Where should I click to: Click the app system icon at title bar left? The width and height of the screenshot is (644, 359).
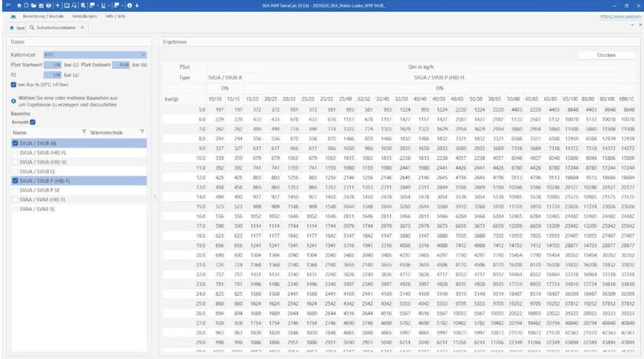8,5
